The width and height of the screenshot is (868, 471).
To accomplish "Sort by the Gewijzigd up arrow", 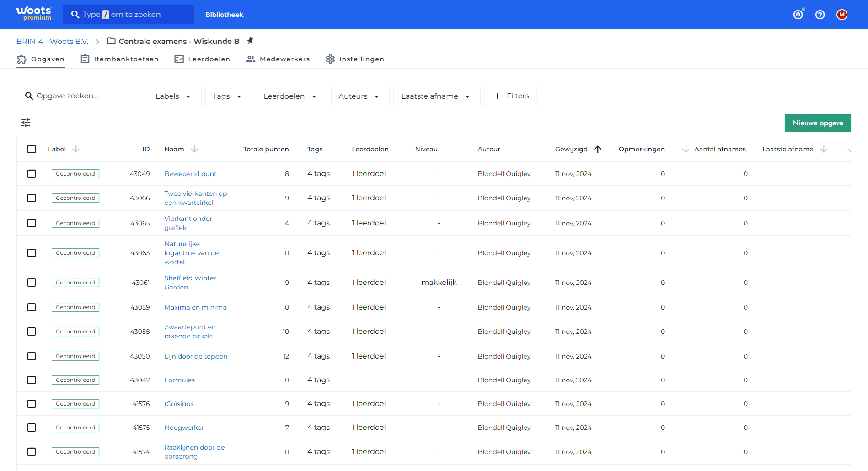I will pyautogui.click(x=598, y=149).
